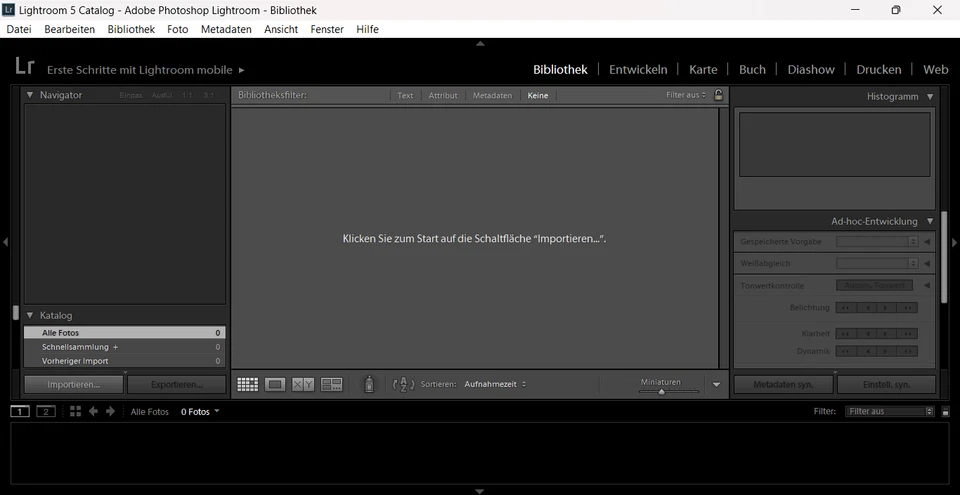Expand Tonwertkontrolle section triangle
960x495 pixels.
point(927,285)
